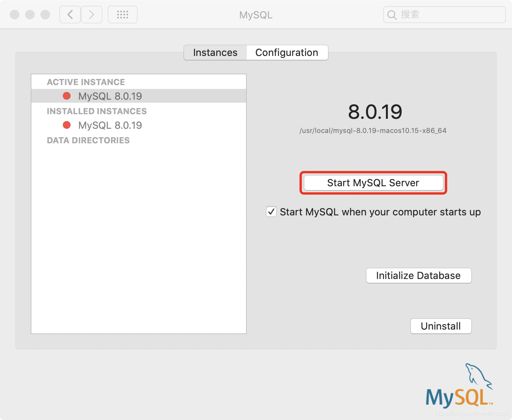Click into the search field

pyautogui.click(x=445, y=15)
